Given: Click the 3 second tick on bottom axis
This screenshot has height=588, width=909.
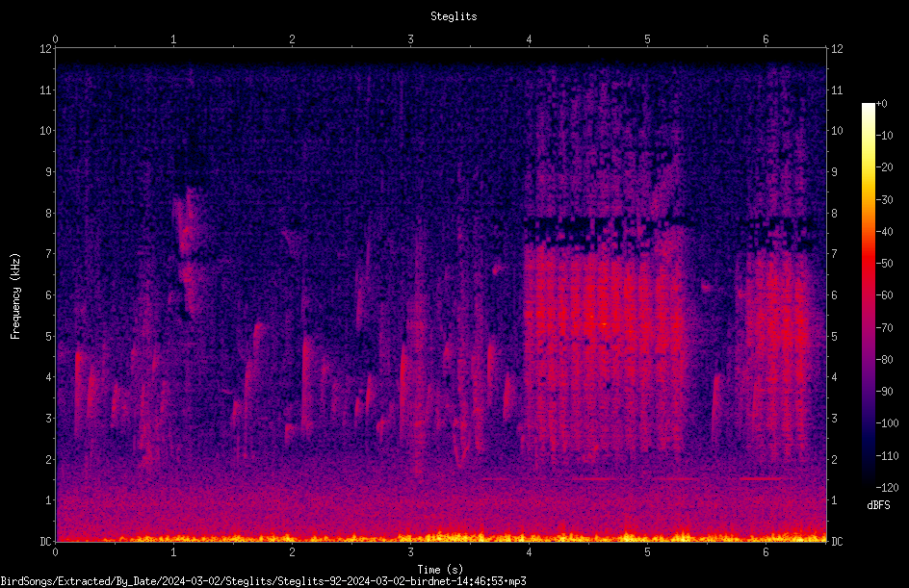Looking at the screenshot, I should (410, 552).
